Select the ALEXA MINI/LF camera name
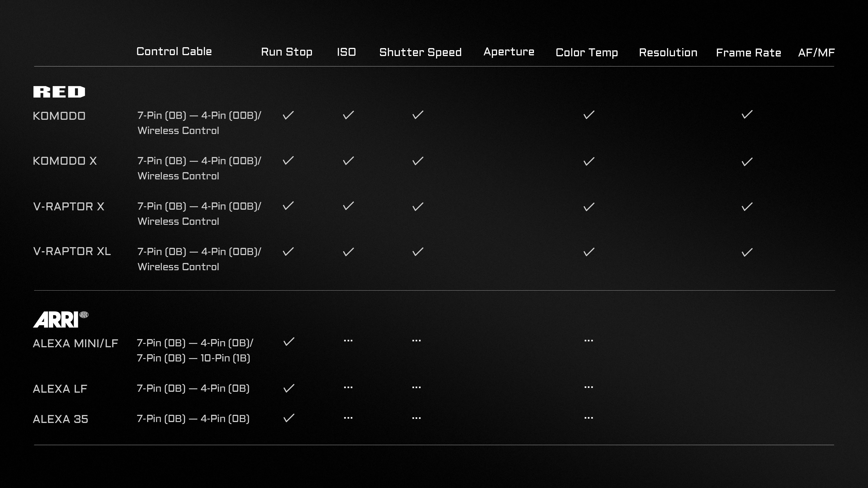The width and height of the screenshot is (868, 488). coord(75,343)
